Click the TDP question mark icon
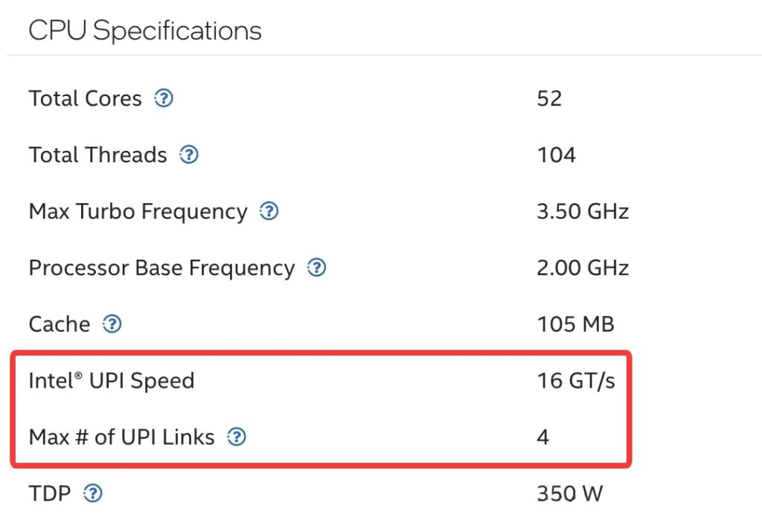 coord(93,493)
